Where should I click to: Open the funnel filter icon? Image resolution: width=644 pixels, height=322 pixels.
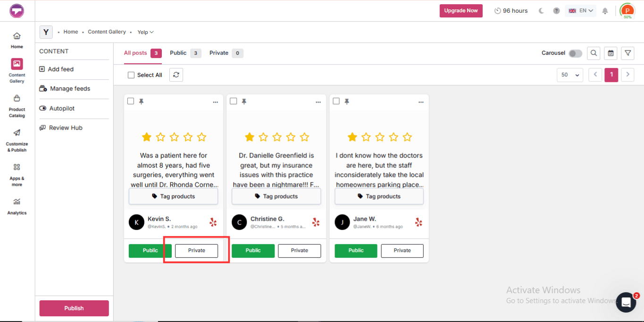pos(627,53)
